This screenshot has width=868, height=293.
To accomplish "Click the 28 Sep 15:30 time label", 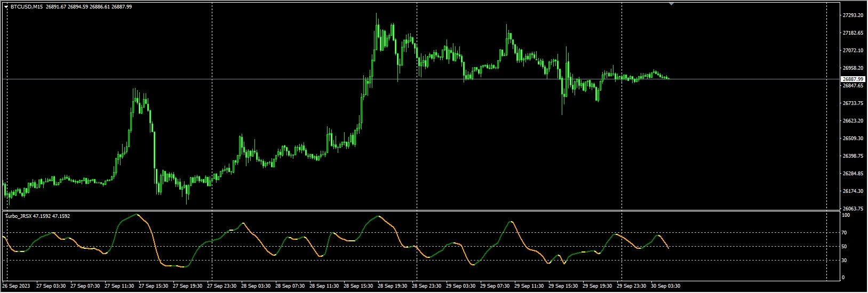I will pyautogui.click(x=359, y=286).
